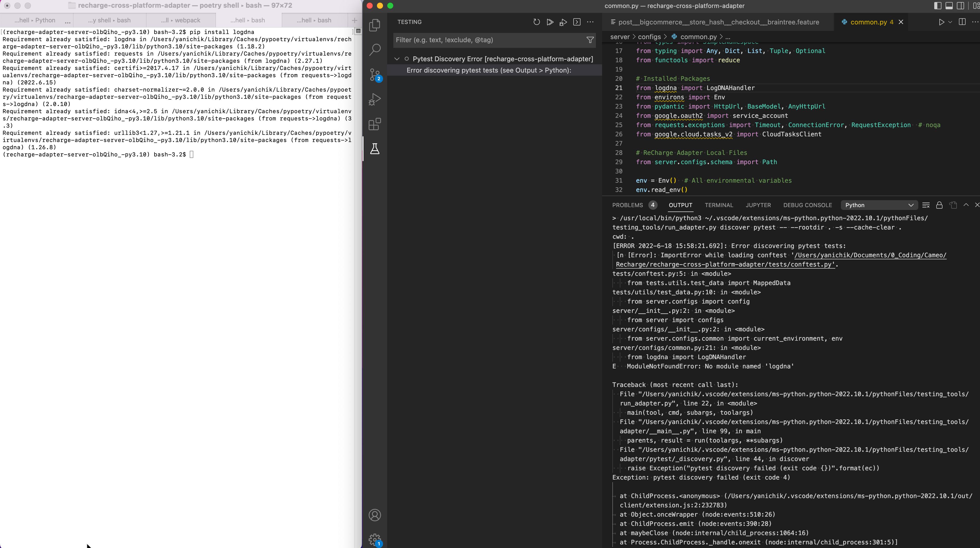980x548 pixels.
Task: Click line number 21 in editor
Action: pyautogui.click(x=619, y=88)
